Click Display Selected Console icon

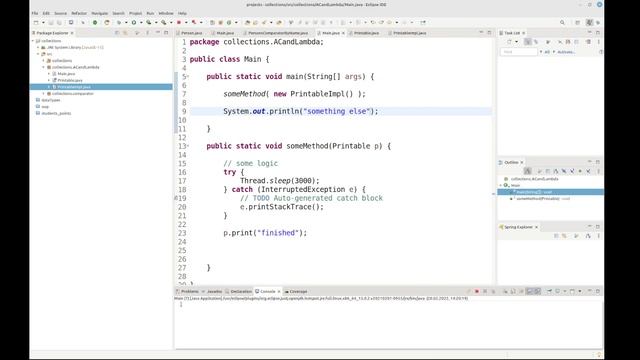click(x=558, y=291)
